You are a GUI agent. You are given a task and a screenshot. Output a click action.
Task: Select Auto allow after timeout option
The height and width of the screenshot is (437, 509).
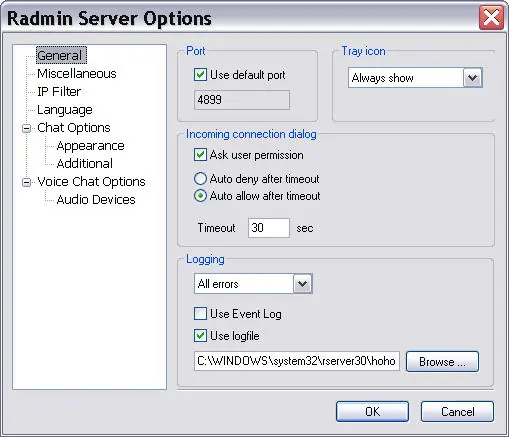click(x=200, y=196)
